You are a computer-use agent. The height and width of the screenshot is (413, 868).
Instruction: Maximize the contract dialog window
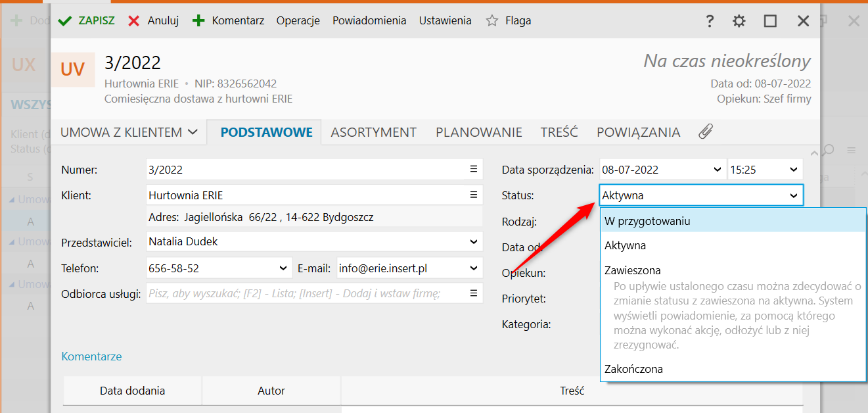pyautogui.click(x=771, y=21)
